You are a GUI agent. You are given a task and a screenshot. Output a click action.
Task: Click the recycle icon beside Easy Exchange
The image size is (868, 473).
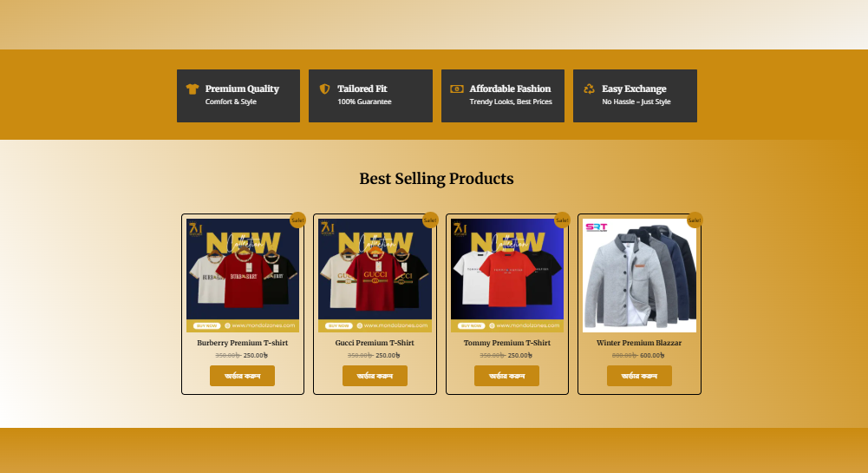pos(589,89)
